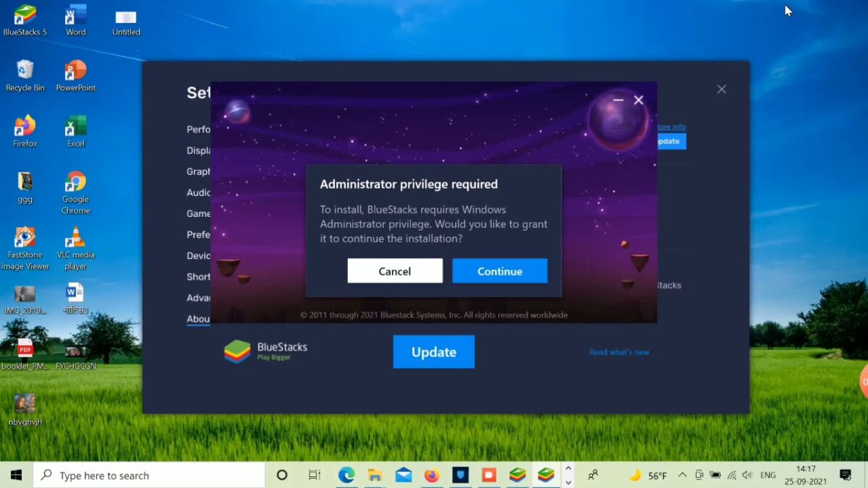Open the Excel desktop shortcut
The image size is (868, 488).
pos(76,132)
